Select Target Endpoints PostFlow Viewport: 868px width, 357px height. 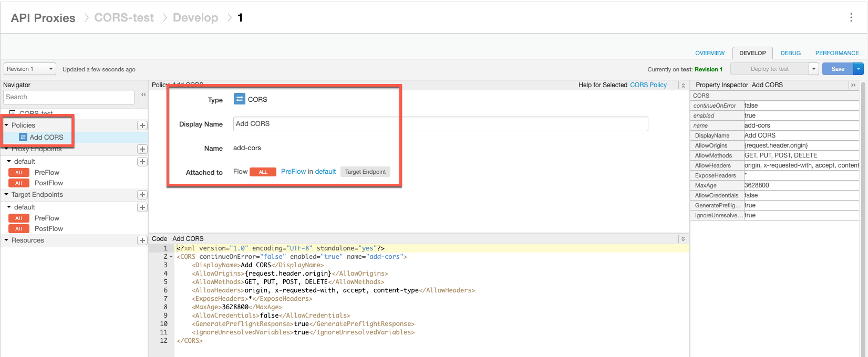49,228
